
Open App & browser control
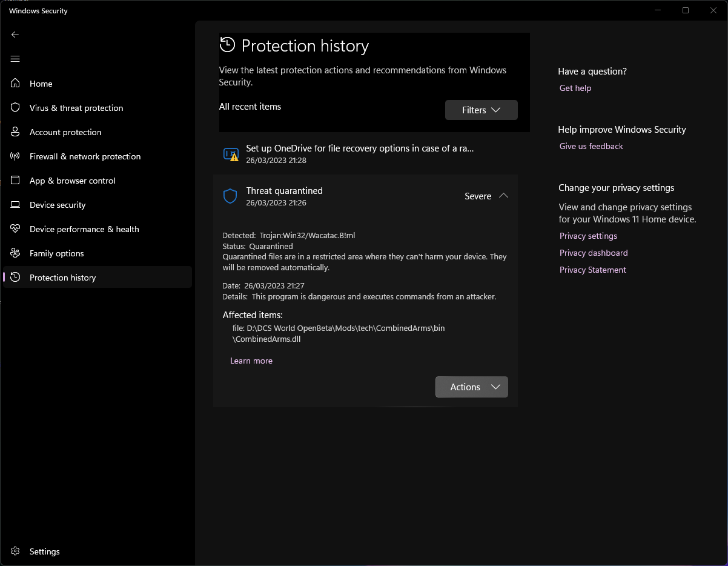click(98, 181)
